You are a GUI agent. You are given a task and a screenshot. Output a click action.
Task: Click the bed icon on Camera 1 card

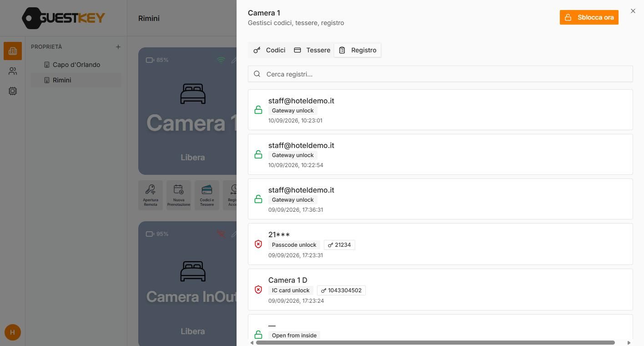193,94
